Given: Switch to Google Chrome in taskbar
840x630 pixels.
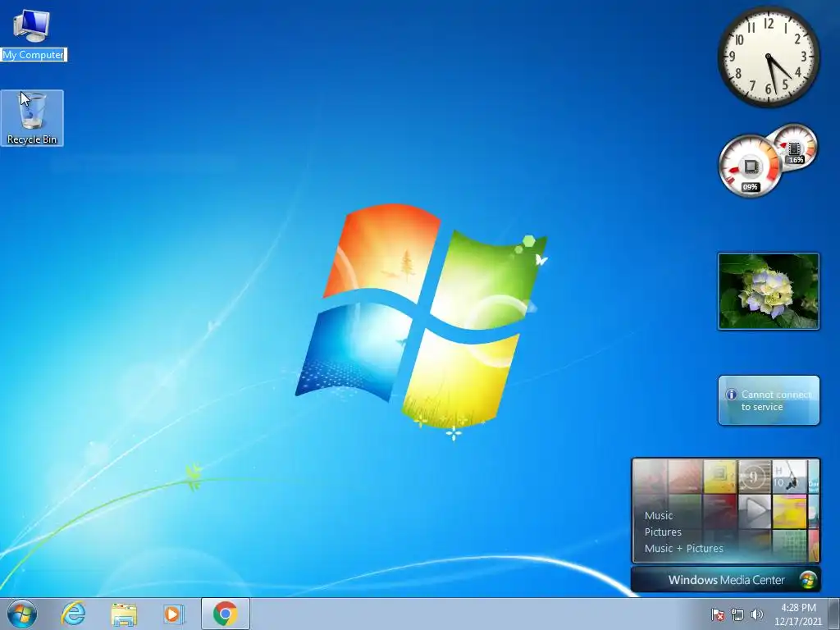Looking at the screenshot, I should point(226,614).
